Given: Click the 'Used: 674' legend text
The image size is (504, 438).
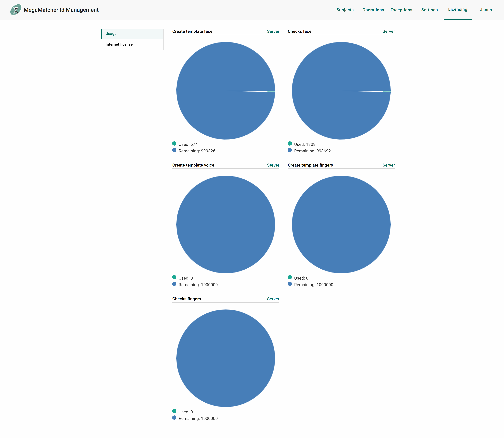Looking at the screenshot, I should pyautogui.click(x=188, y=144).
